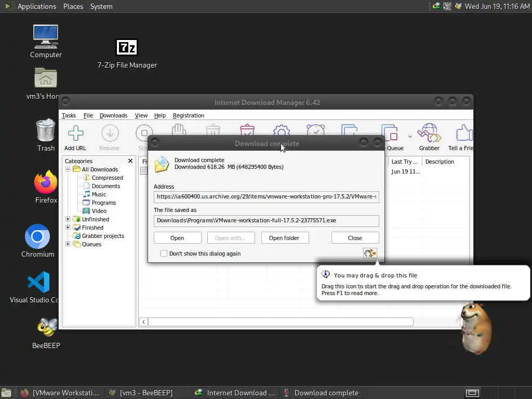Click the show desktop icon in bottom panel

[x=6, y=393]
